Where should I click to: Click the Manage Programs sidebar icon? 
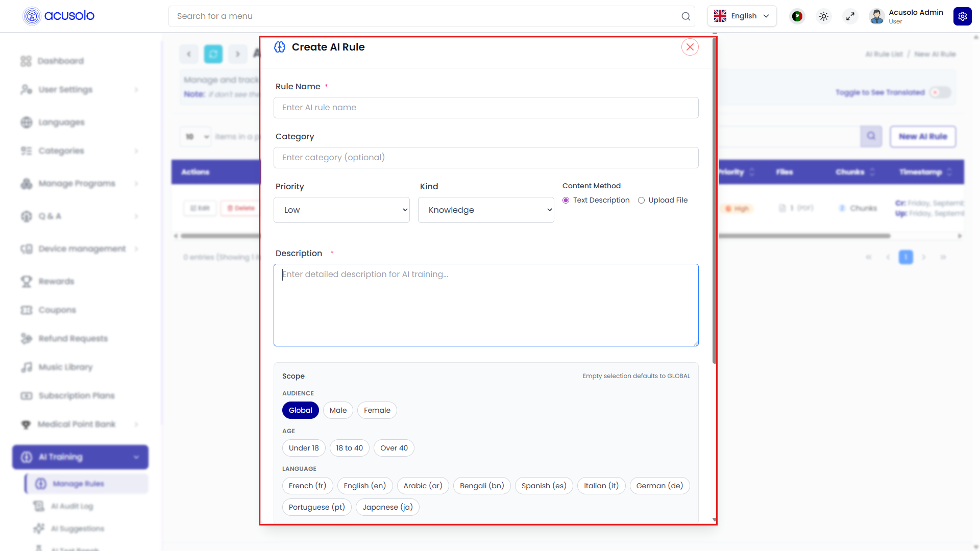click(26, 183)
